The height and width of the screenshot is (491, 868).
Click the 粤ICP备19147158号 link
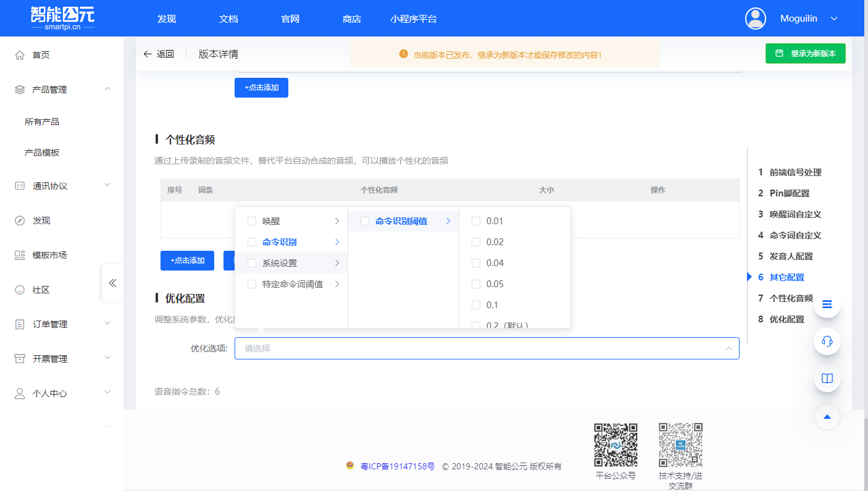(398, 466)
